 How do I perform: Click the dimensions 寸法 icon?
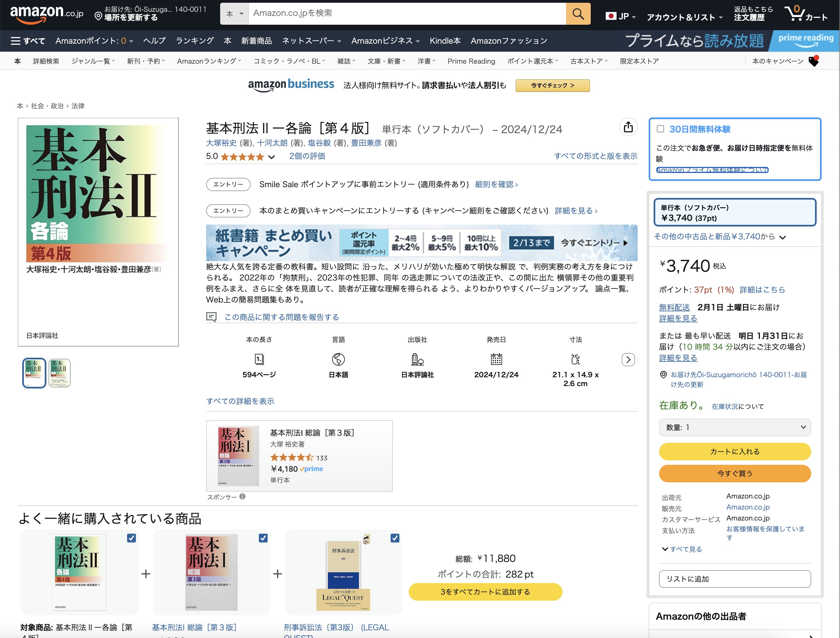[x=576, y=359]
